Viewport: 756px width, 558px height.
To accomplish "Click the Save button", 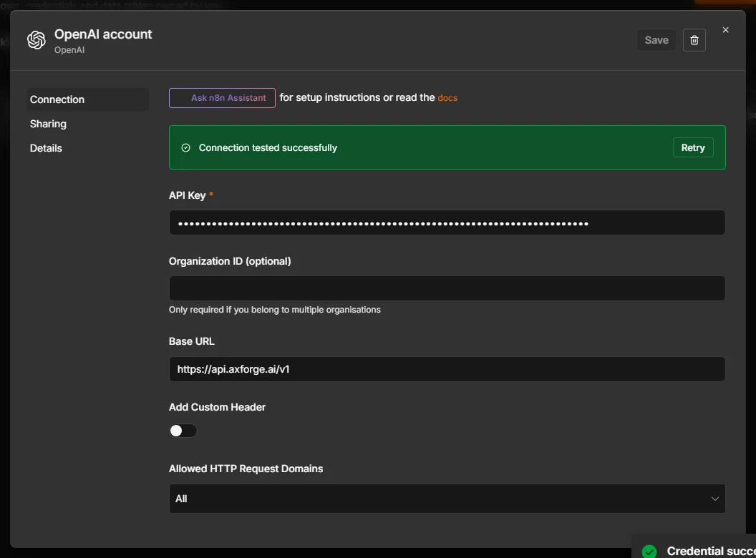I will (x=656, y=40).
